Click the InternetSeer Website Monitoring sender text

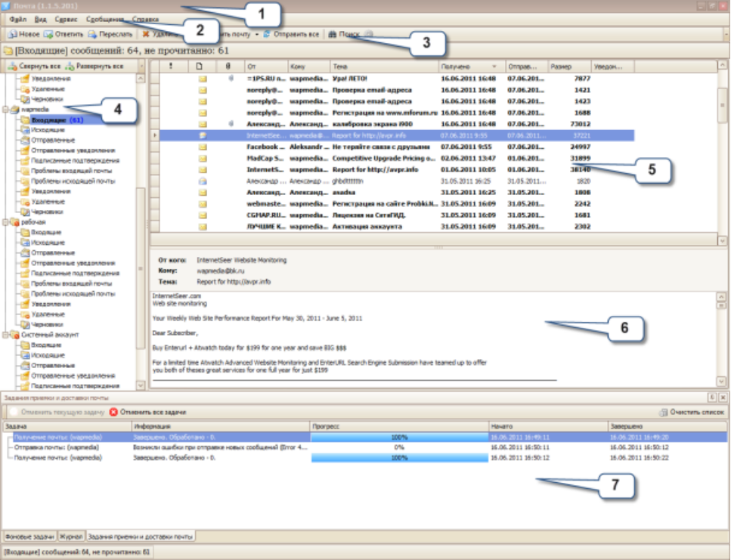pos(241,261)
